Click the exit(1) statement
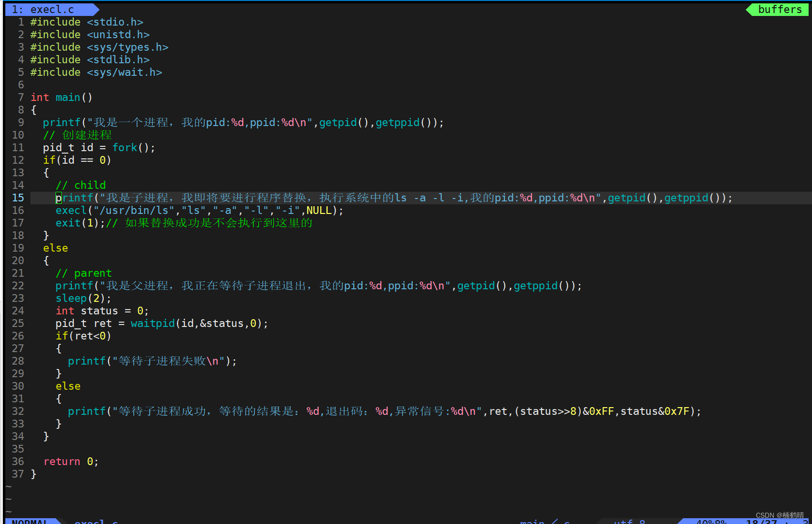The height and width of the screenshot is (524, 812). pyautogui.click(x=80, y=223)
